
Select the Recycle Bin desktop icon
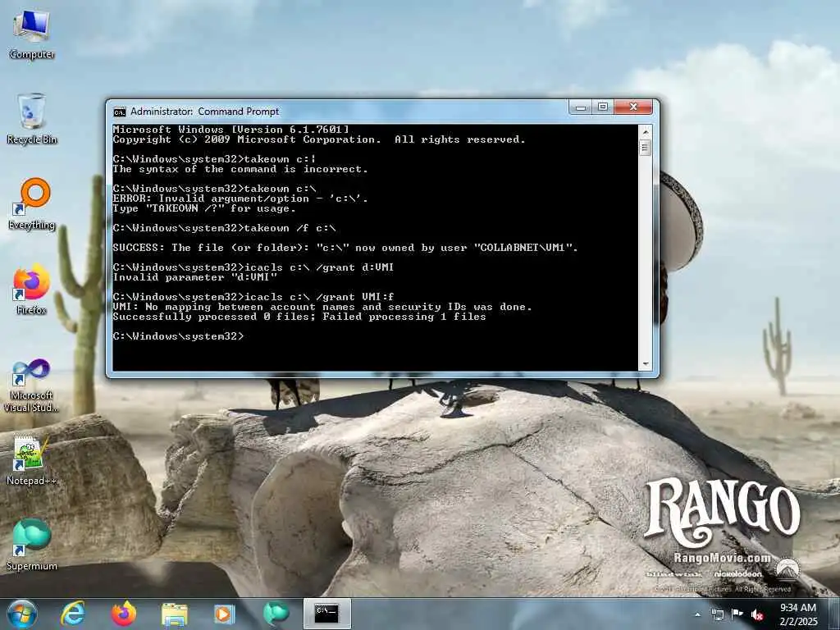[32, 119]
